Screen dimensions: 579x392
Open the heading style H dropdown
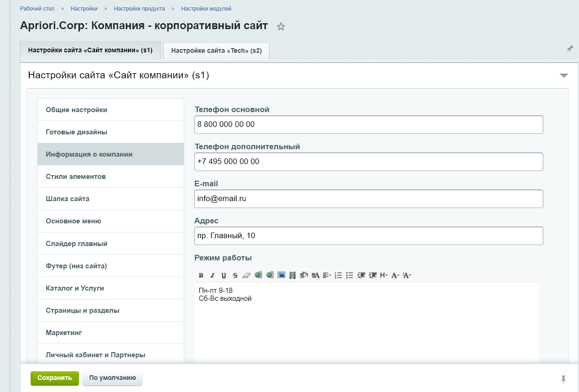384,275
